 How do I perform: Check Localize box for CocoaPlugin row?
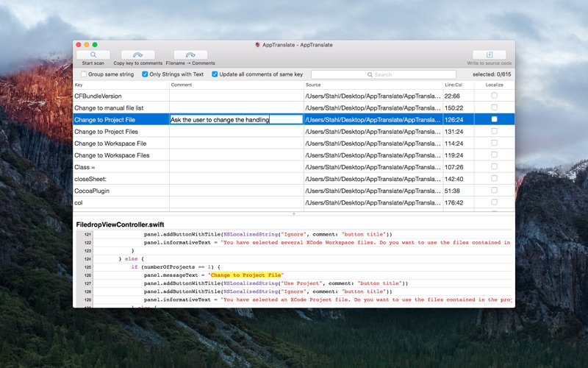tap(494, 190)
